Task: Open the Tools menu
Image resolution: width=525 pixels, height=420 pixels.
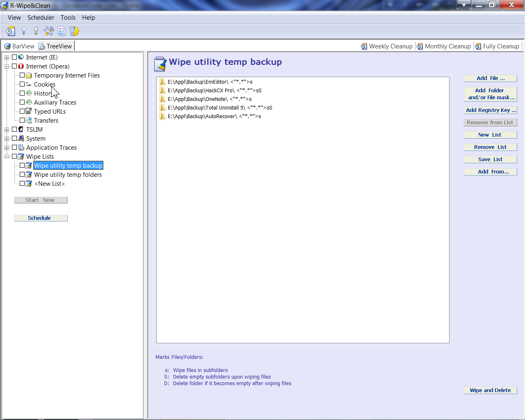Action: coord(68,18)
